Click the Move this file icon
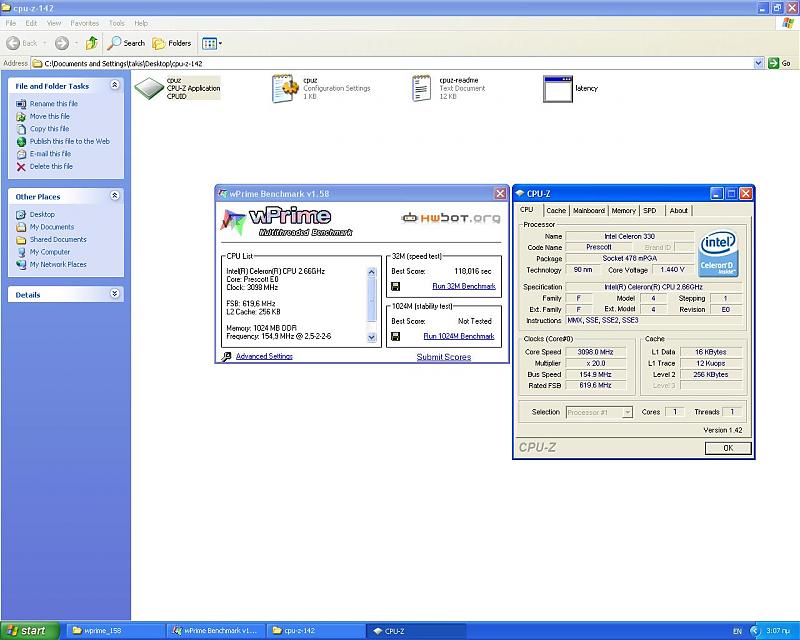Screen dimensions: 800x640 (21, 116)
